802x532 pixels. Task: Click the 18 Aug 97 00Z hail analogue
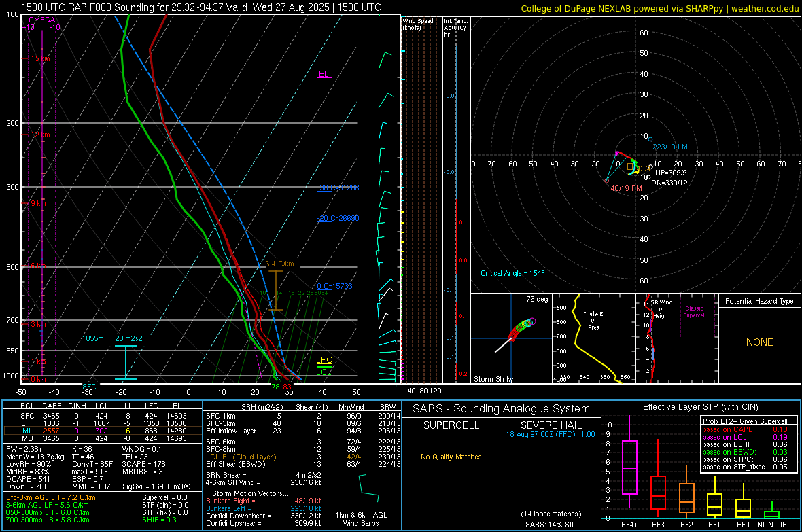pyautogui.click(x=551, y=434)
